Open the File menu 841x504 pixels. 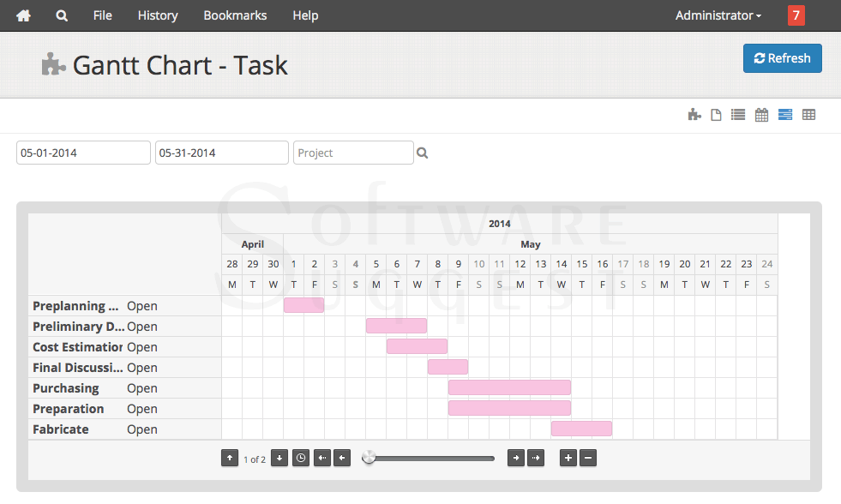coord(102,15)
